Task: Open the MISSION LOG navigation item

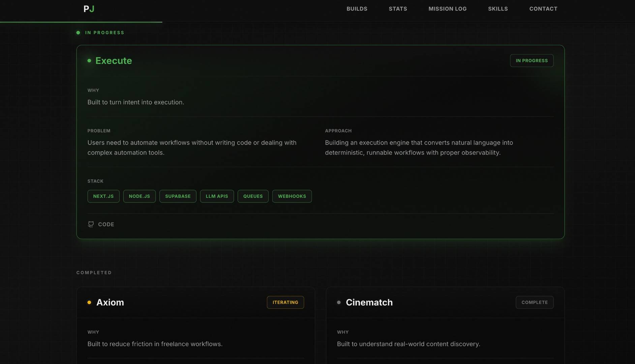Action: (x=447, y=9)
